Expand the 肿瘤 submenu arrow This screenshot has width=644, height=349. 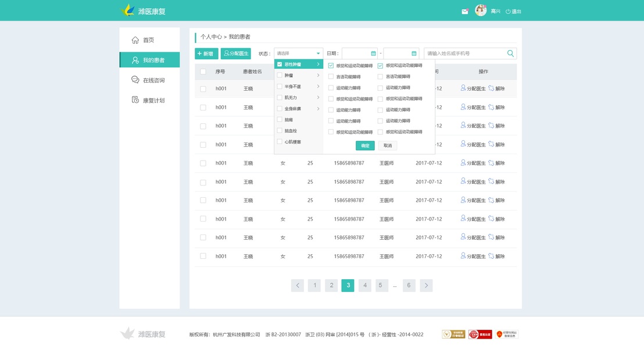[x=318, y=75]
